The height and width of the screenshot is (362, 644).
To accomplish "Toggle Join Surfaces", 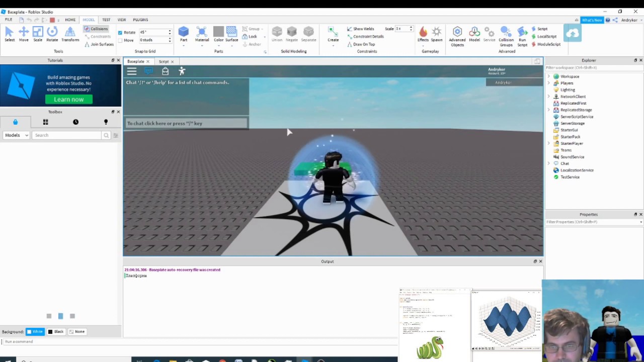I will point(99,44).
